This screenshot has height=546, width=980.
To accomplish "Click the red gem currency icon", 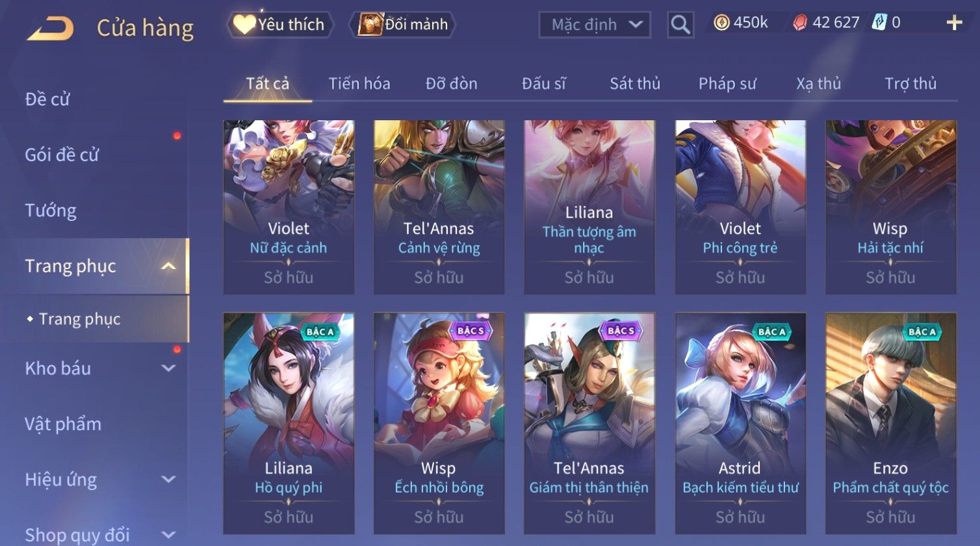I will [x=799, y=23].
